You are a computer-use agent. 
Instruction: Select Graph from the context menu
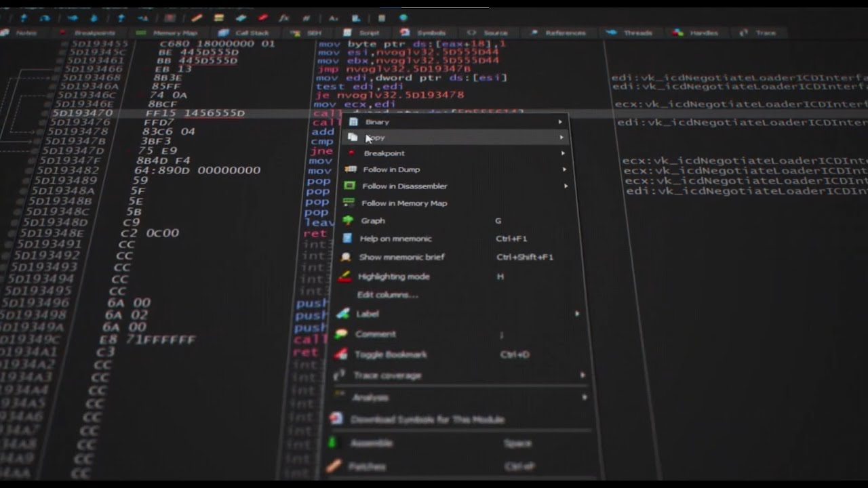[x=373, y=221]
